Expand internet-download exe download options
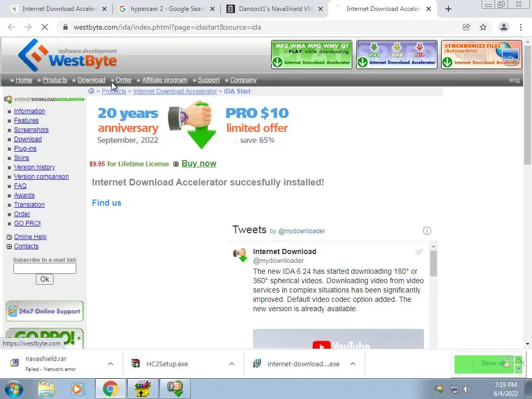Viewport: 532px width, 399px height. tap(353, 364)
